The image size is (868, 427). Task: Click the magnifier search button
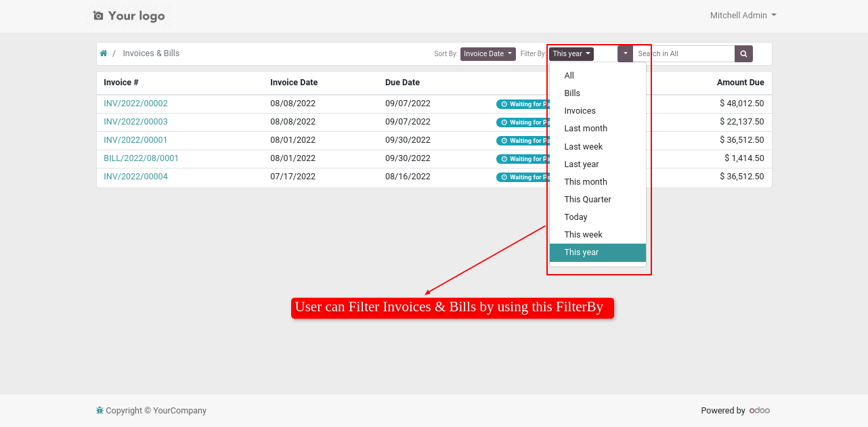[x=743, y=53]
